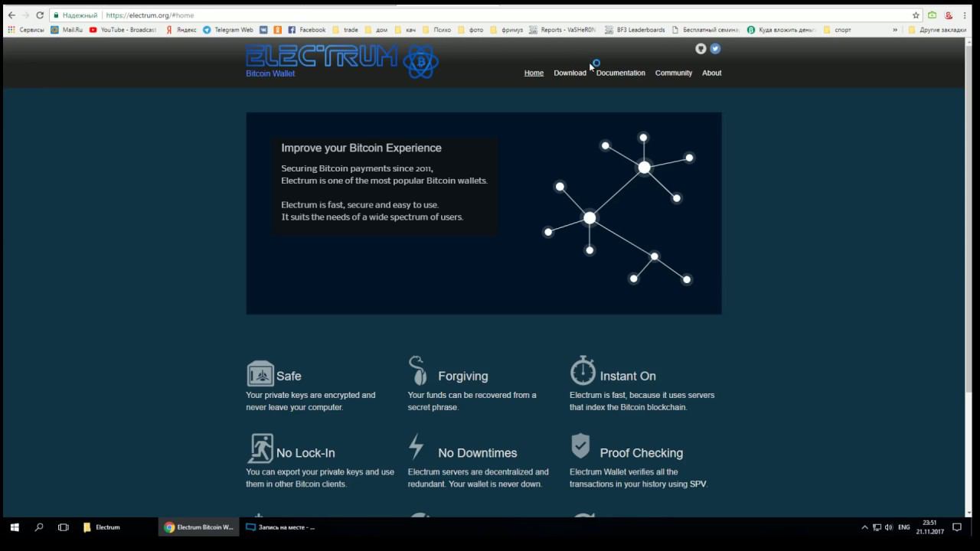
Task: Open the Куда вложить деньги bookmark
Action: click(x=782, y=30)
